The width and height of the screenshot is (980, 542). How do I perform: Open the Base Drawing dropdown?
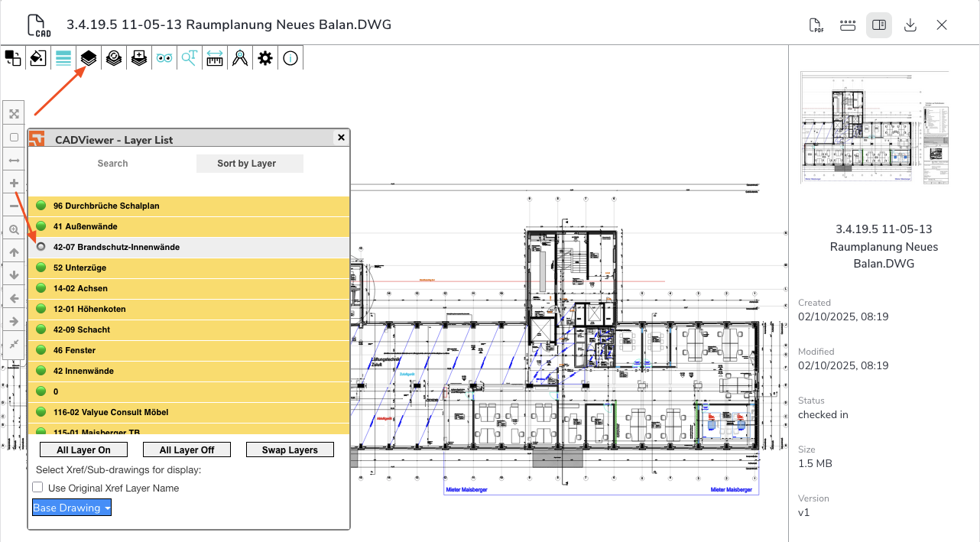click(72, 508)
